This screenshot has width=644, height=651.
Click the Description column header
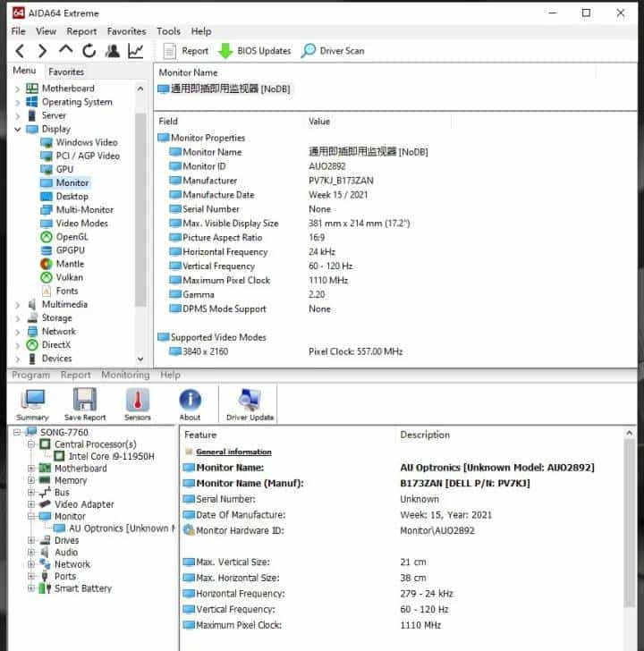[425, 435]
